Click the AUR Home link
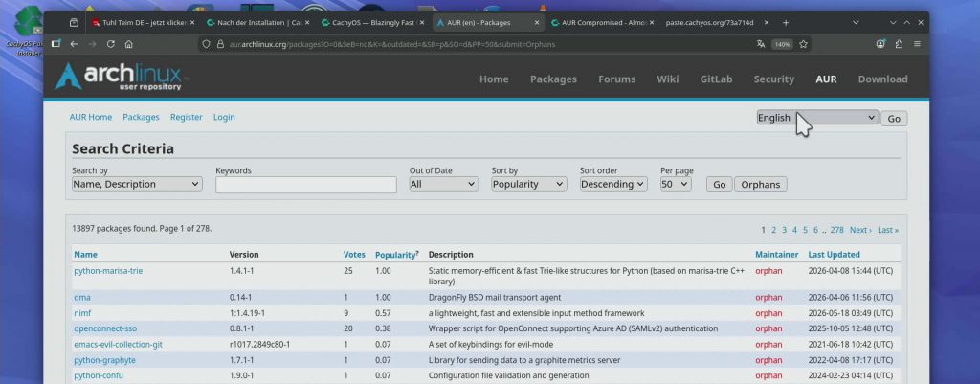The height and width of the screenshot is (384, 980). [x=91, y=117]
